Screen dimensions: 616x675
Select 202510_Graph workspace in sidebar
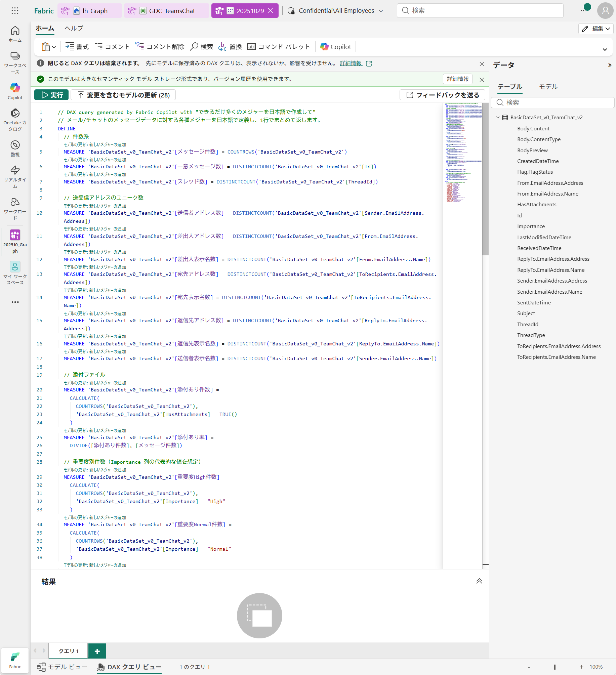(15, 241)
